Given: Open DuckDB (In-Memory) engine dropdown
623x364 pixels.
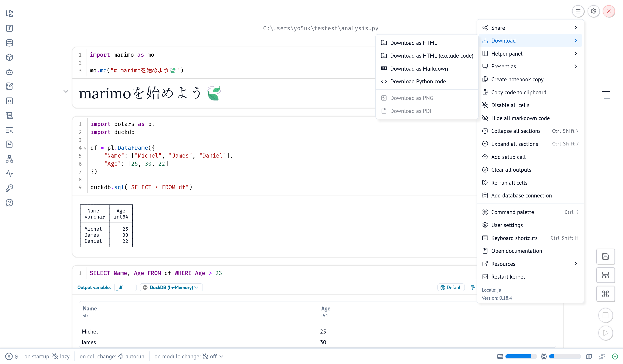Looking at the screenshot, I should coord(171,287).
